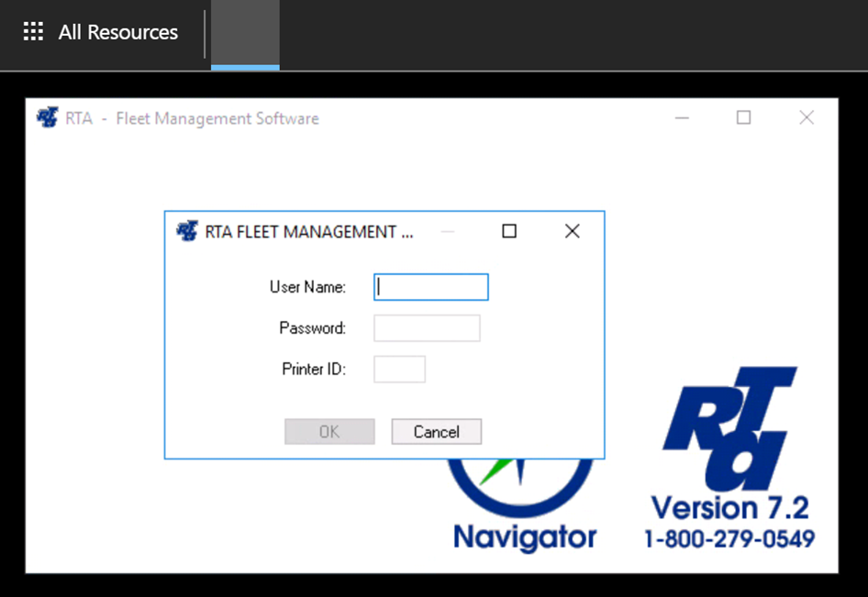Select the Printer ID text box

pyautogui.click(x=399, y=370)
